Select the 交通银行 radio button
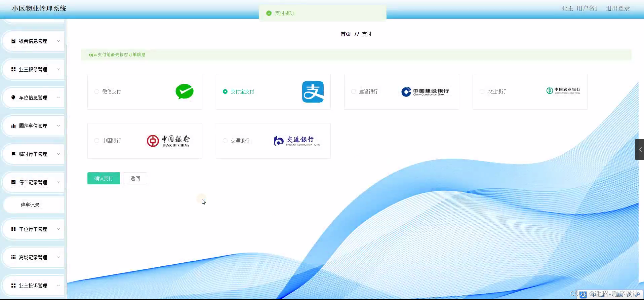The width and height of the screenshot is (644, 300). (225, 141)
